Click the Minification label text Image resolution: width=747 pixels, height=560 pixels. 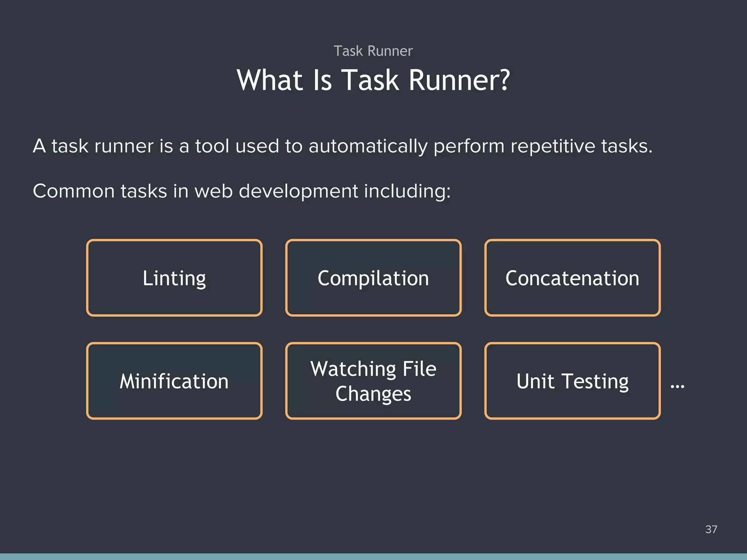[174, 381]
